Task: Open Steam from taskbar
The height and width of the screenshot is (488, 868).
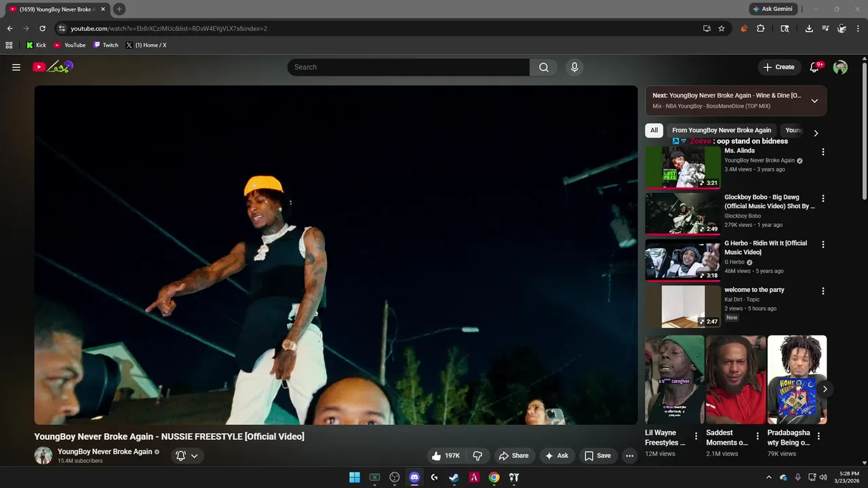Action: tap(454, 477)
